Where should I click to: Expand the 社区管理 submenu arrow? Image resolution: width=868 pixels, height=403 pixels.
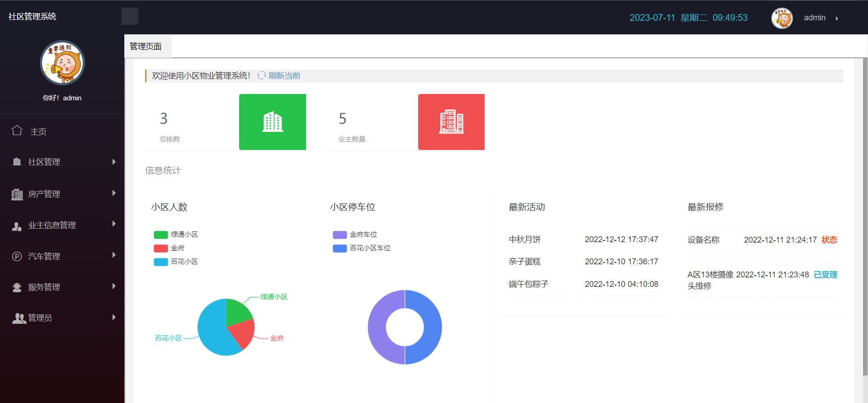coord(114,162)
